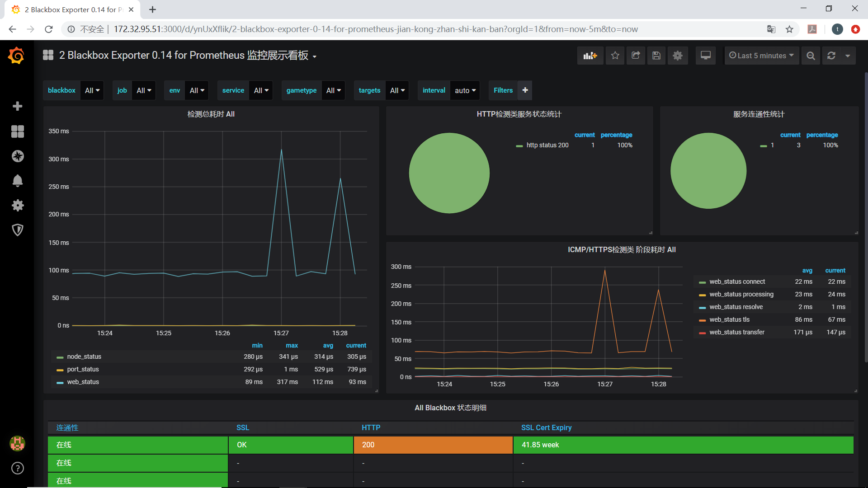
Task: Expand the job variable dropdown
Action: [x=144, y=90]
